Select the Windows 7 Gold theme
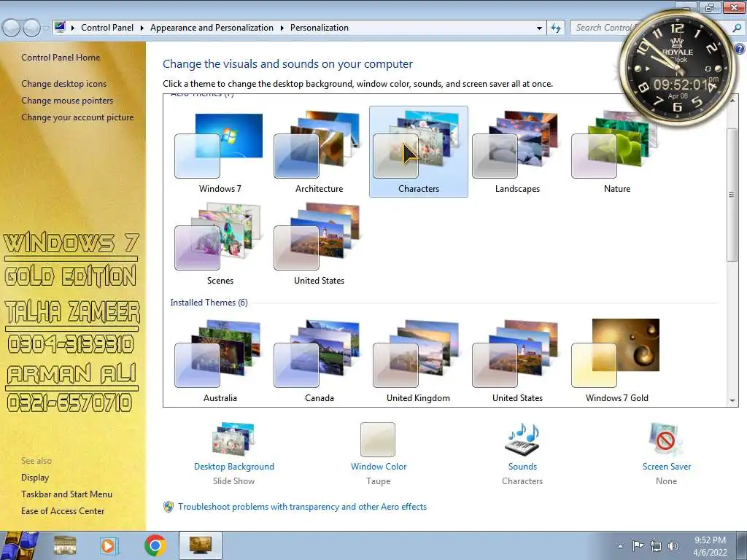 tap(616, 360)
